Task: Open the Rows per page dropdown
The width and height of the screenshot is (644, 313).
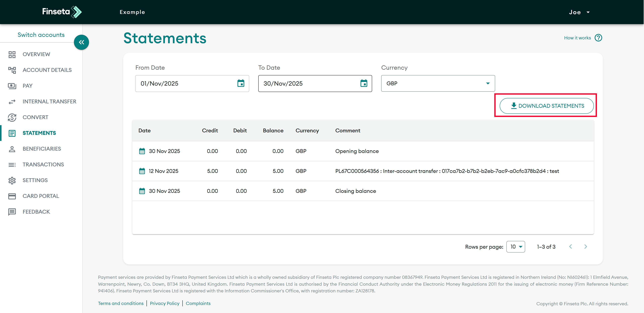Action: click(x=515, y=246)
